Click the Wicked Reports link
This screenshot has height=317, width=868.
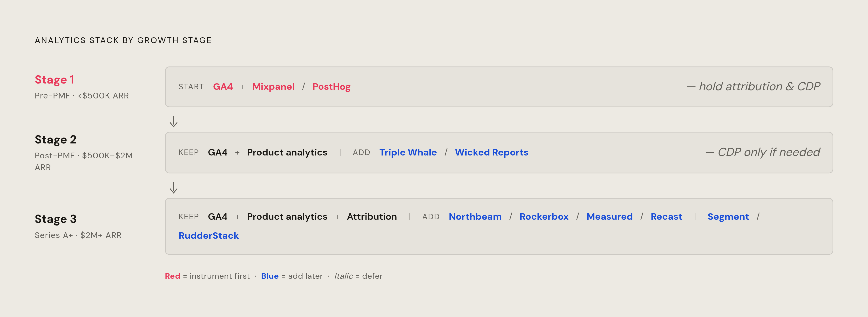click(x=491, y=152)
